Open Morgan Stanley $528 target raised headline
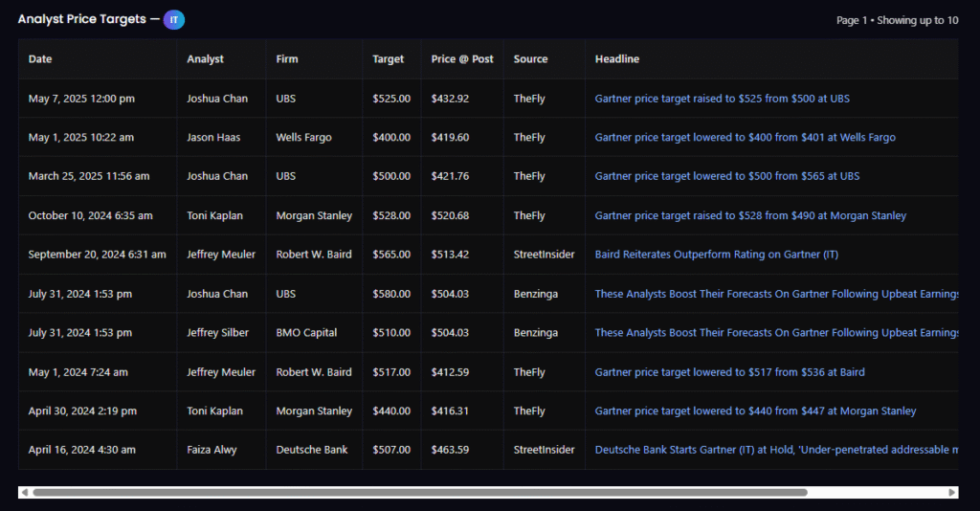 coord(750,215)
